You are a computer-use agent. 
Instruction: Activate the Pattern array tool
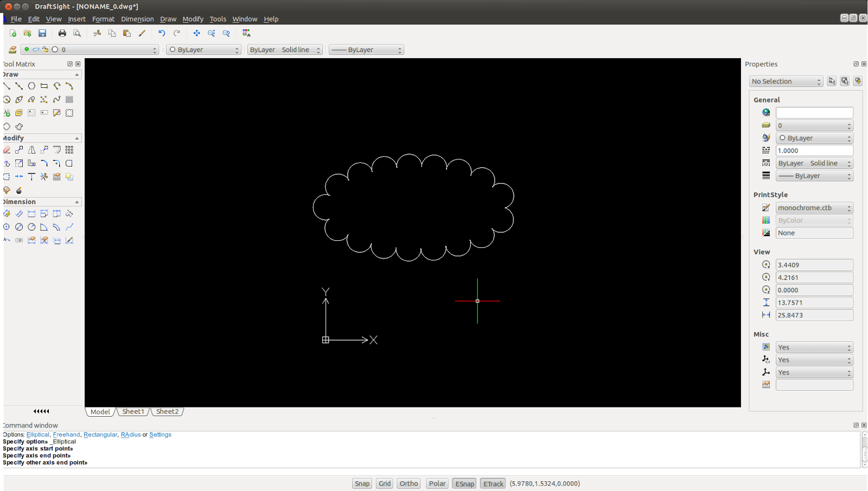coord(69,150)
